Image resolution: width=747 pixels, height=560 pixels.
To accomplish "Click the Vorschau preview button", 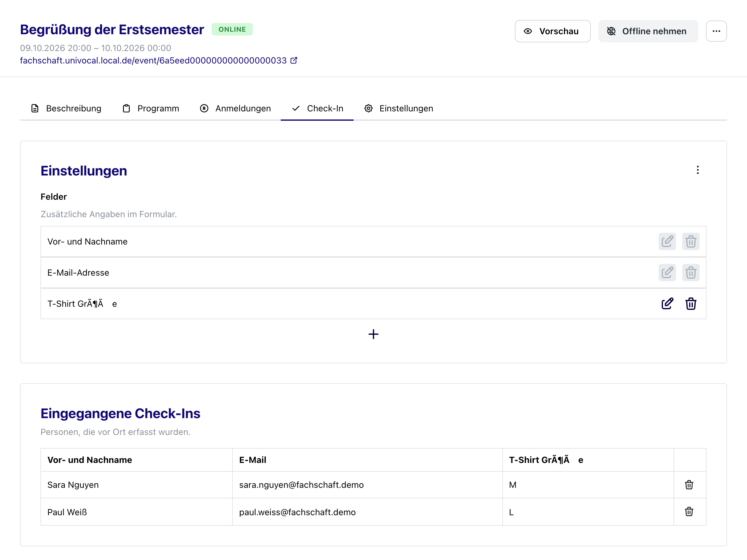I will (552, 31).
